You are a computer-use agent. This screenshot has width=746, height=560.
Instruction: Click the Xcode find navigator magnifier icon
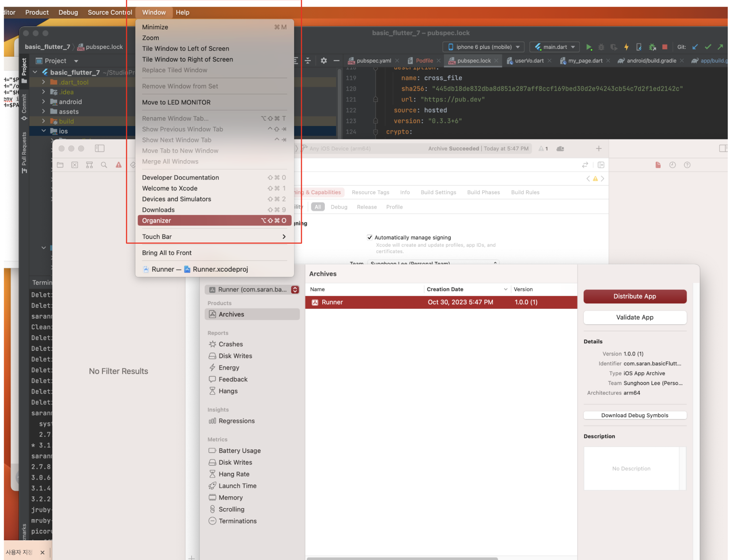pos(104,165)
